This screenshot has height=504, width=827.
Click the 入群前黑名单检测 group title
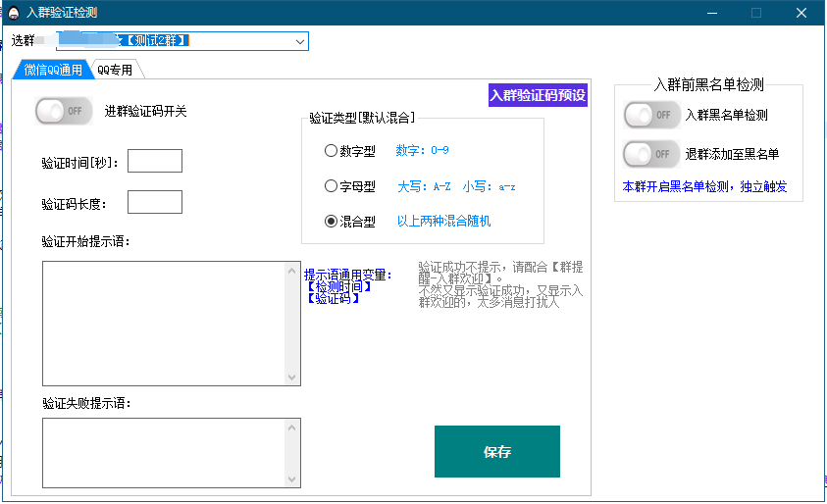[x=709, y=84]
